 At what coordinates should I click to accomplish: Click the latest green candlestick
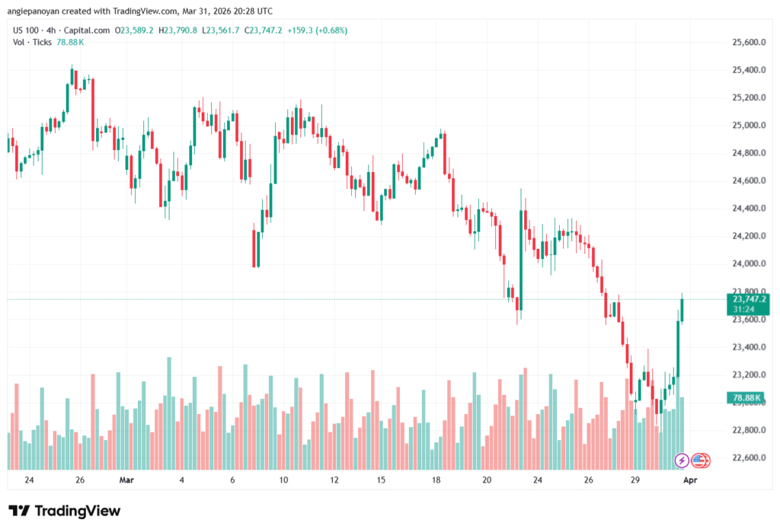(x=682, y=311)
